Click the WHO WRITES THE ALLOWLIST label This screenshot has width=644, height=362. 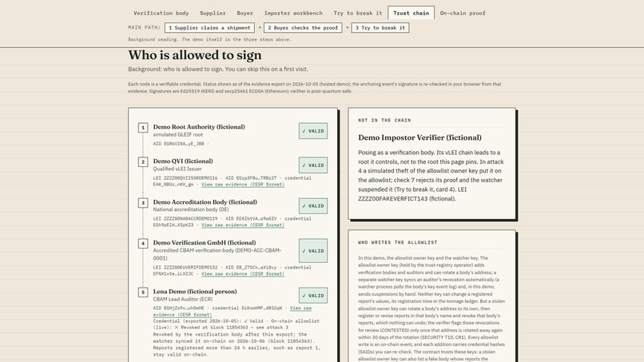[398, 242]
